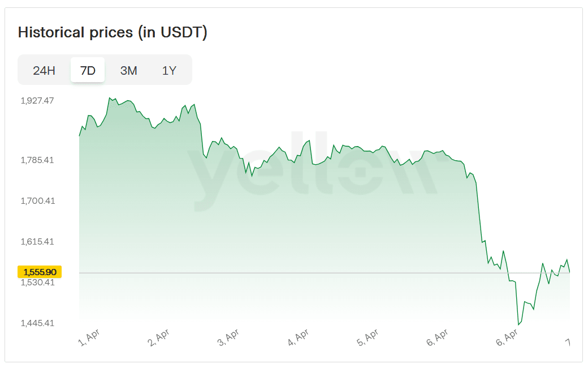588x368 pixels.
Task: Click the lowest dip on the price line
Action: (518, 325)
